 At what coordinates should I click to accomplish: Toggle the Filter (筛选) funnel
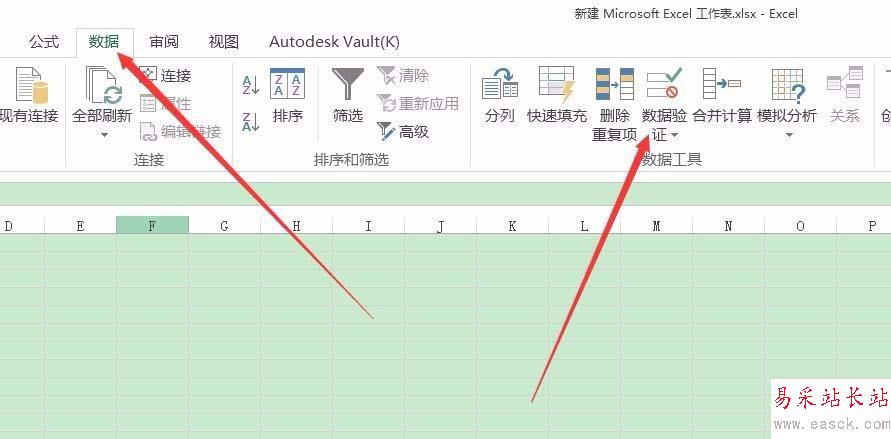[348, 96]
